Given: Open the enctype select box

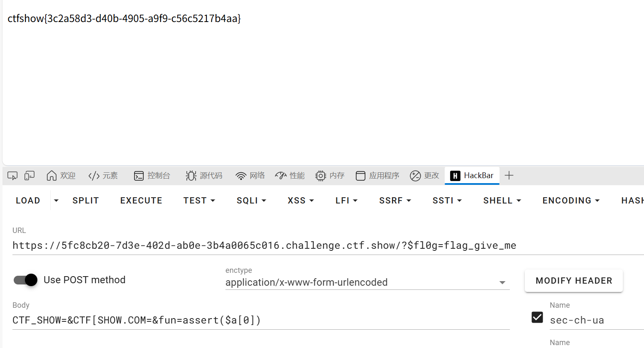Looking at the screenshot, I should point(367,282).
